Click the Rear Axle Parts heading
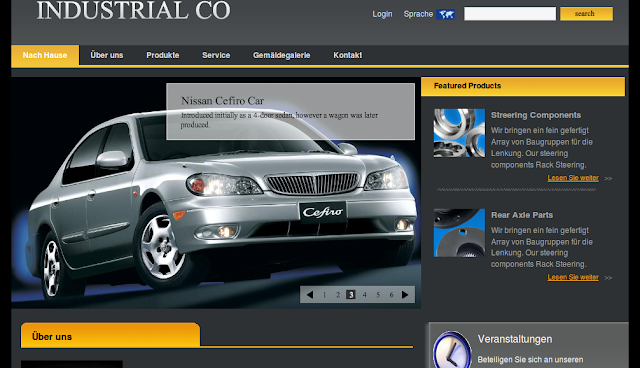The width and height of the screenshot is (640, 368). coord(522,215)
